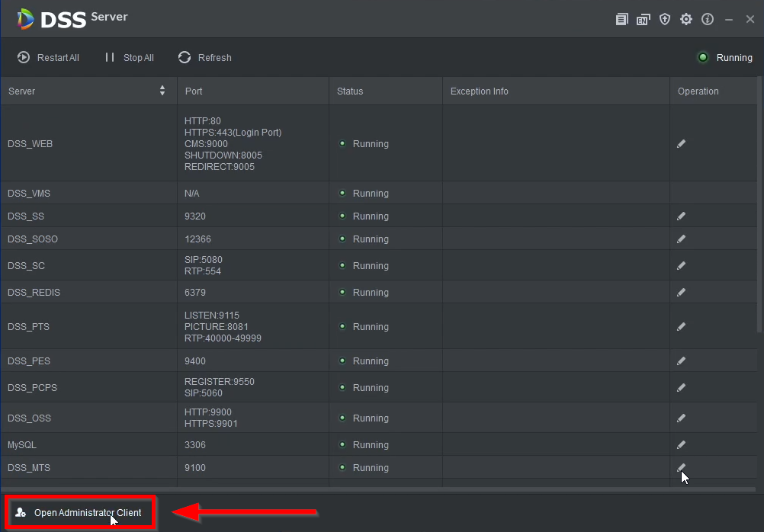764x532 pixels.
Task: Select the DSS_PES server name
Action: coord(29,361)
